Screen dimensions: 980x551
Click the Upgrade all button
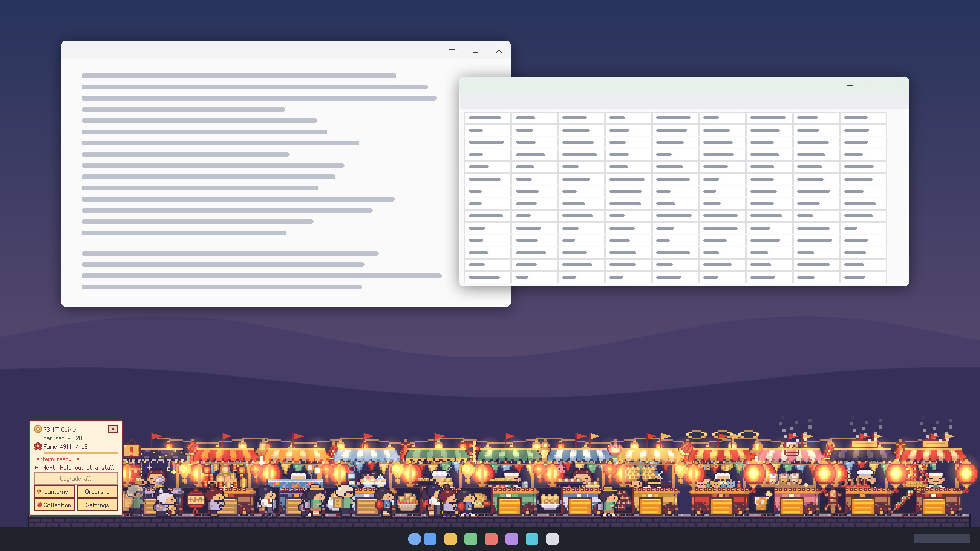click(x=76, y=478)
